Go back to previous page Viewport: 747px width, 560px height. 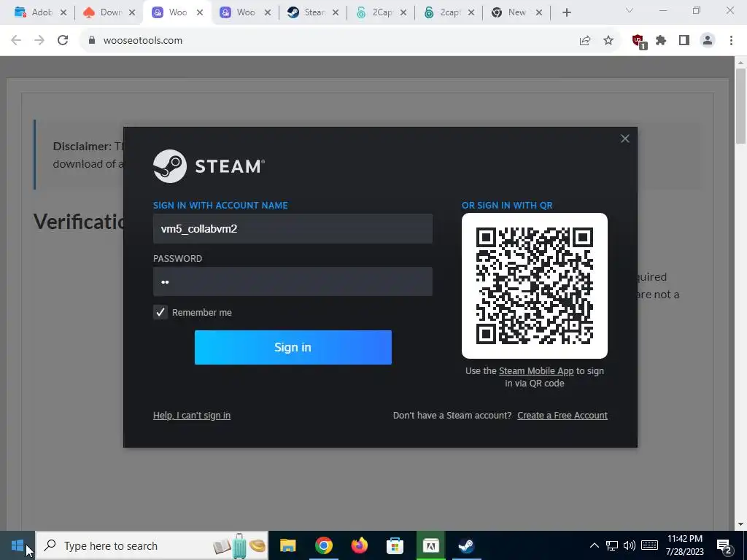click(x=16, y=41)
